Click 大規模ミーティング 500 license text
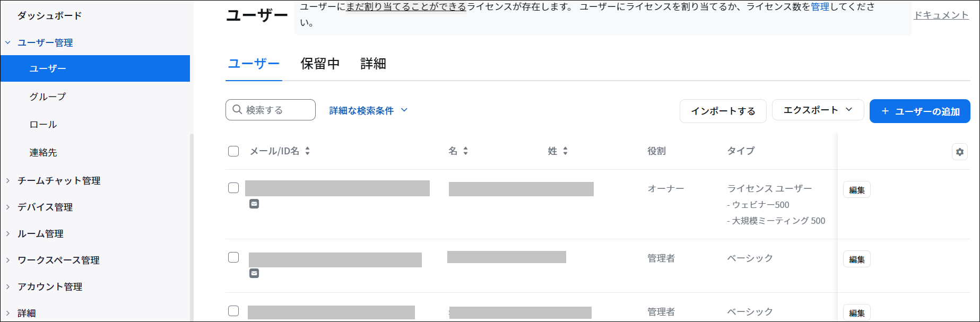The width and height of the screenshot is (980, 322). tap(776, 221)
